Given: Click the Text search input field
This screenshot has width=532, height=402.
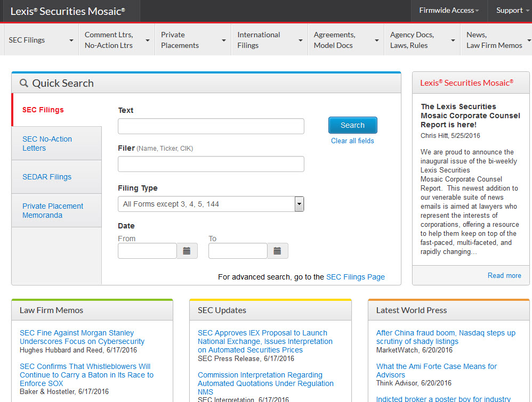Looking at the screenshot, I should (211, 126).
